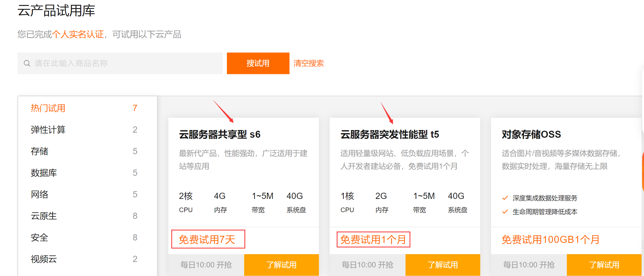Select the 云原生 category

pyautogui.click(x=43, y=216)
